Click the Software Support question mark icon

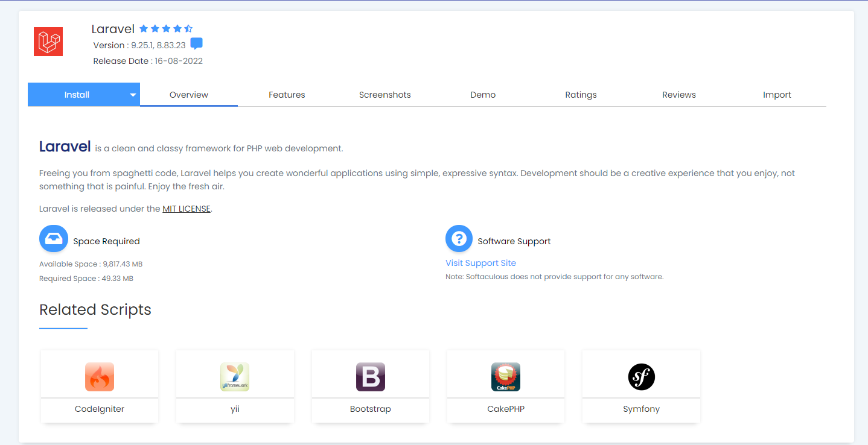pyautogui.click(x=459, y=238)
